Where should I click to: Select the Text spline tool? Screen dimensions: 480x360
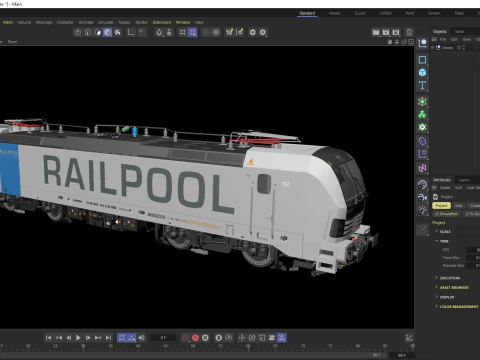(422, 85)
